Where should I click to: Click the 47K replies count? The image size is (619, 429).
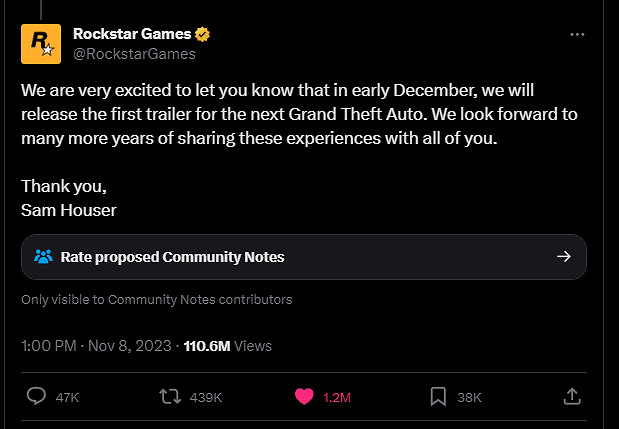(x=67, y=398)
